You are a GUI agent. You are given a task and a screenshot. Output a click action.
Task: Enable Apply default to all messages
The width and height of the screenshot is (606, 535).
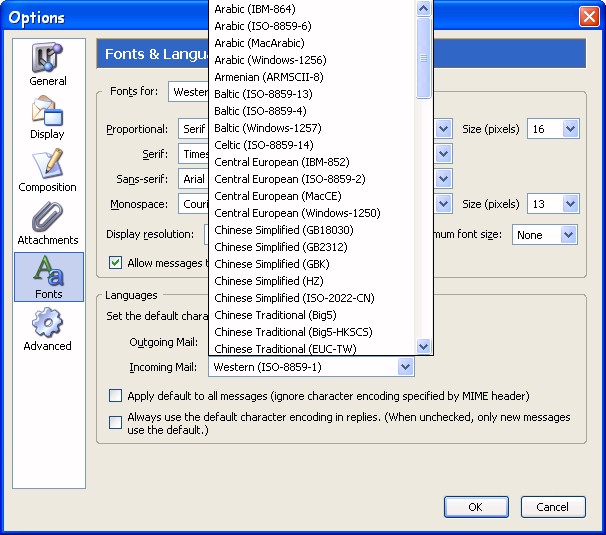pyautogui.click(x=115, y=396)
